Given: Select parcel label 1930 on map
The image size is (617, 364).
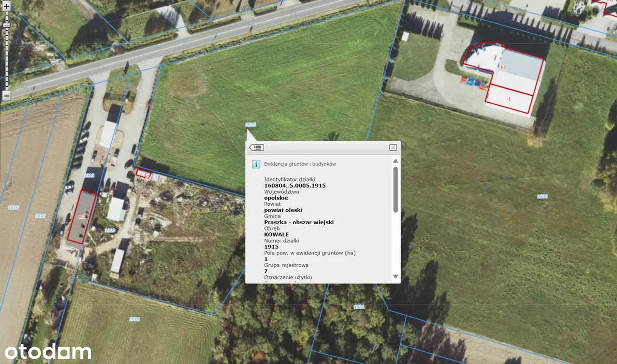Looking at the screenshot, I should point(542,196).
